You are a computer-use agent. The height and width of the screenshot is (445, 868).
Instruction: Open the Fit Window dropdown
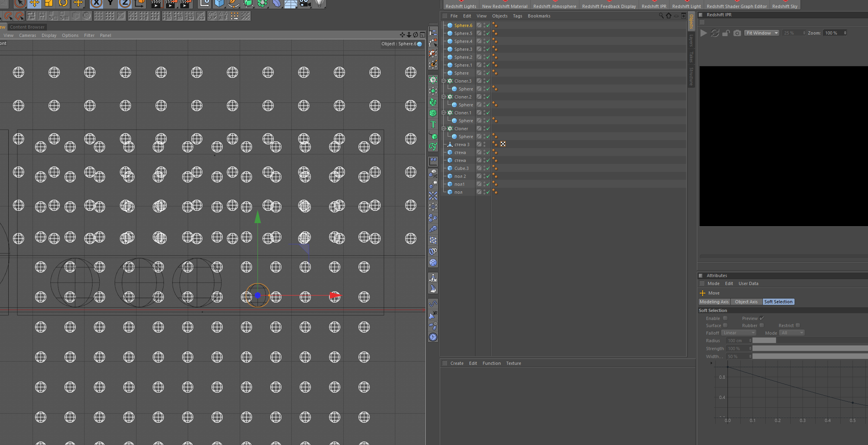[x=762, y=33]
